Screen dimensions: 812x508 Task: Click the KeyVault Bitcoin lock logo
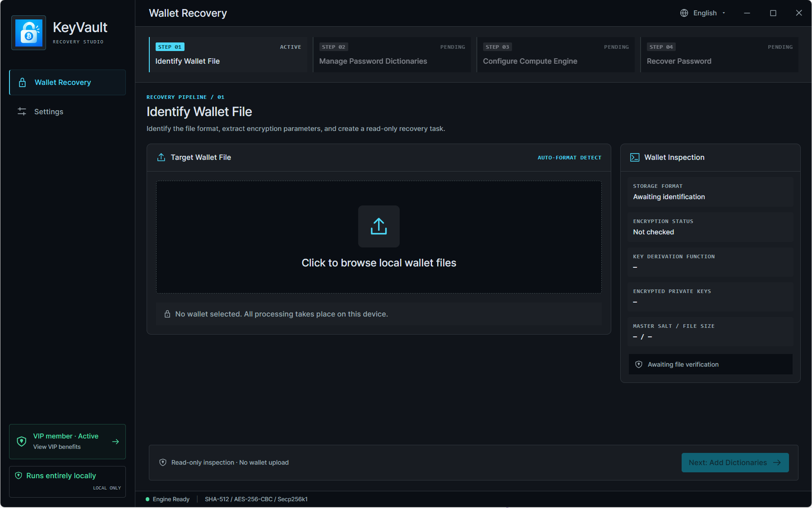(28, 33)
